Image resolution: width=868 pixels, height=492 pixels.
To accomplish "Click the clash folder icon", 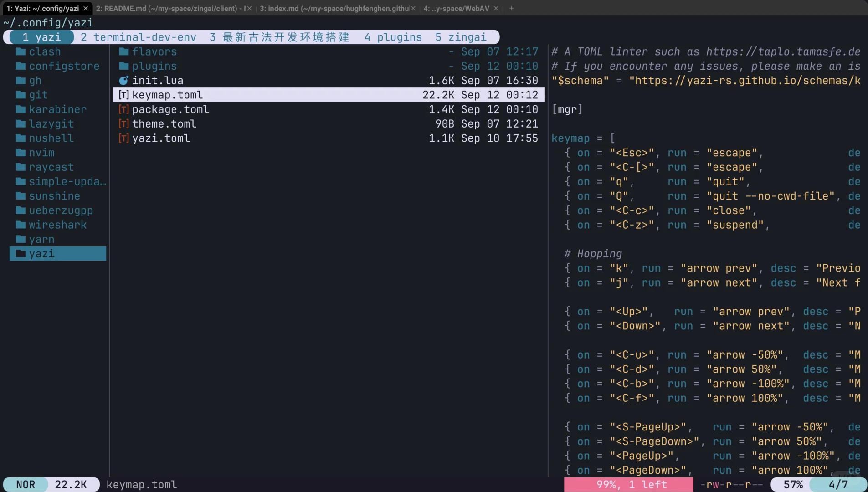I will click(x=21, y=51).
